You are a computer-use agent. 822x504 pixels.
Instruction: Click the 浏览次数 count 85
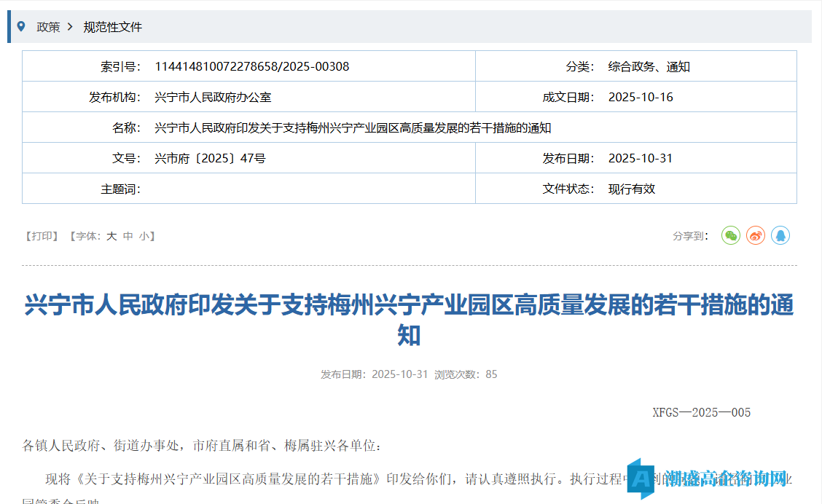pyautogui.click(x=492, y=374)
